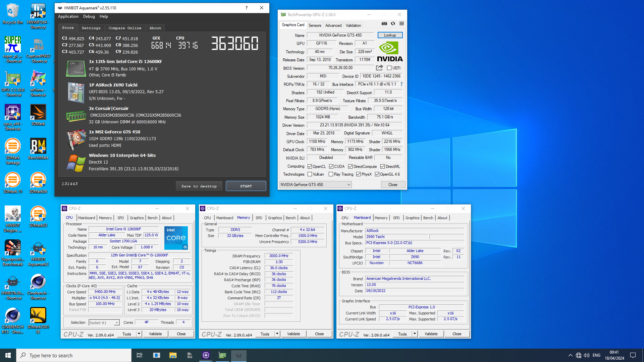Viewport: 644px width, 362px height.
Task: Open Debug menu in Aquamark
Action: [x=89, y=16]
